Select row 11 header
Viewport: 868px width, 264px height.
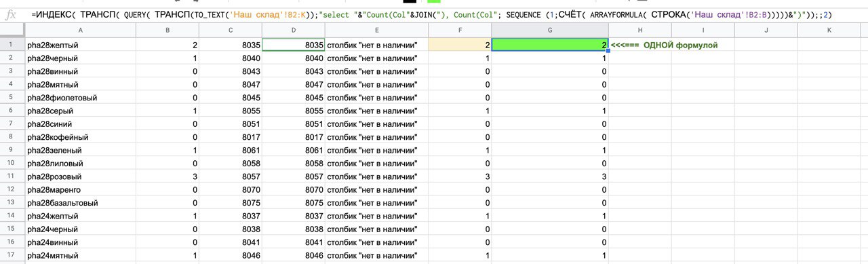click(x=12, y=176)
